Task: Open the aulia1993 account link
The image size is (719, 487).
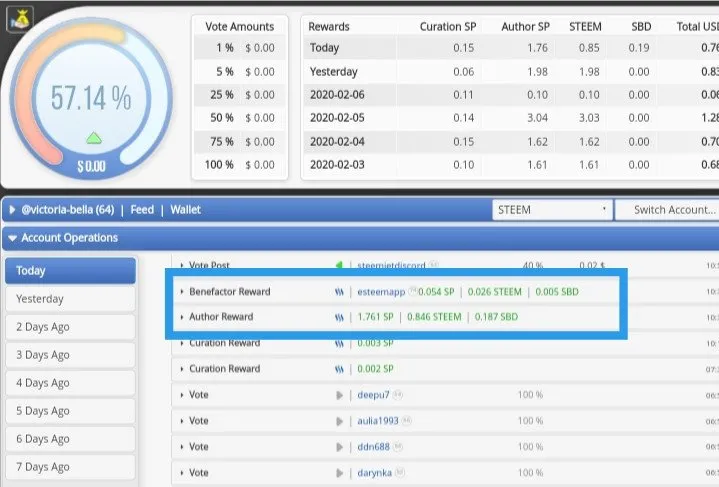Action: (x=378, y=421)
